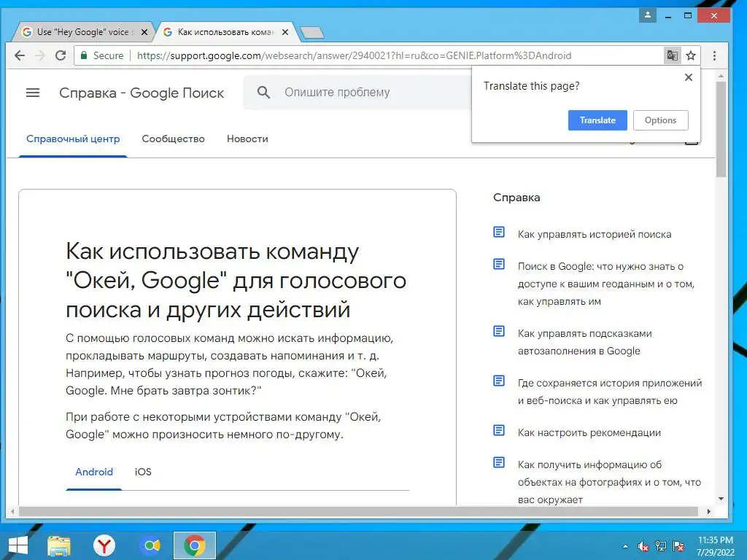Open a new tab

[312, 32]
